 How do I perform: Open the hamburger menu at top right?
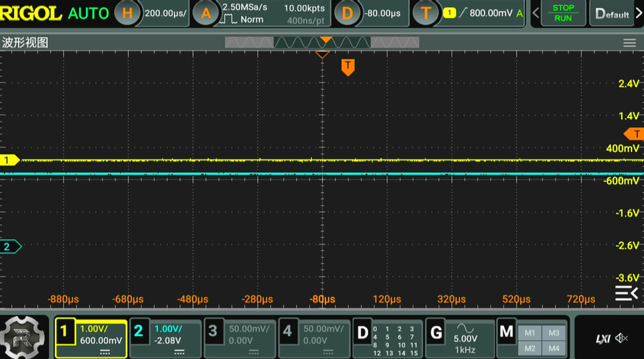[x=630, y=43]
